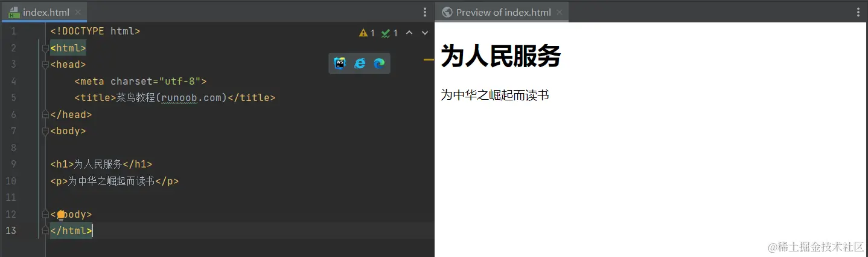Click the <html> opening tag on line 2
Viewport: 868px width, 257px height.
click(68, 48)
